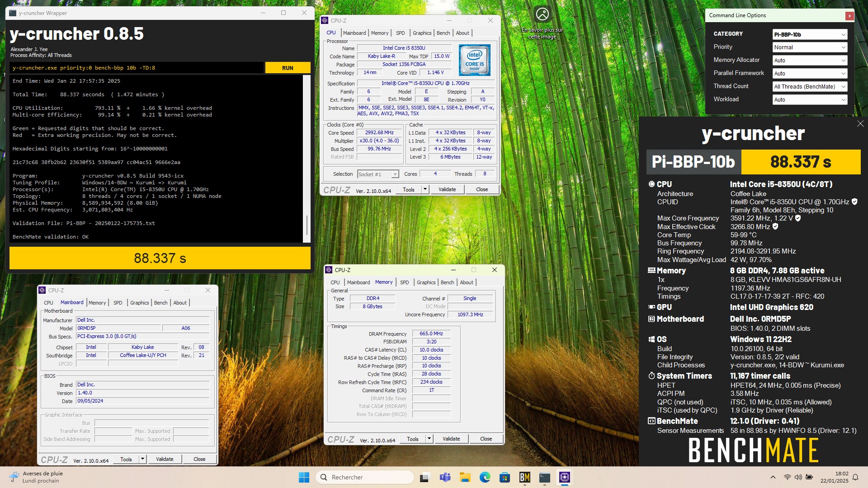Click Intel Core i5 logo in CPU-Z
The image size is (868, 488).
pyautogui.click(x=474, y=60)
